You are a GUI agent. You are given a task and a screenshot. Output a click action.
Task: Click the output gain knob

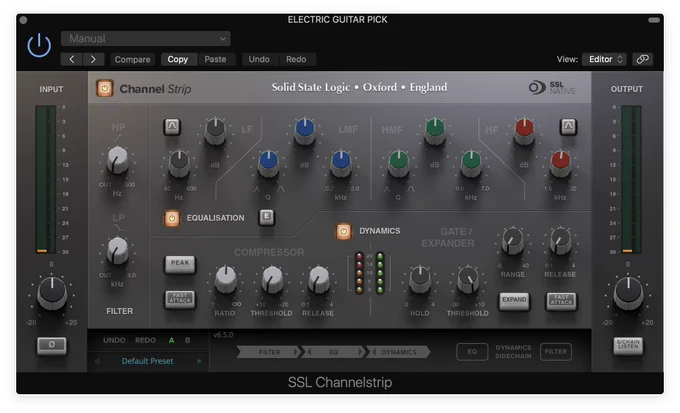tap(628, 293)
